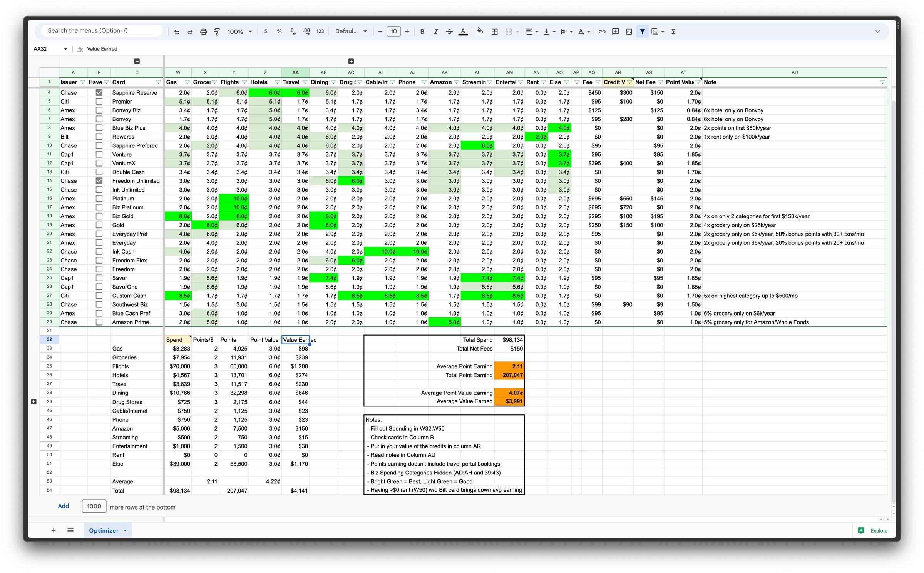Open the Issuer column filter dropdown
Image resolution: width=924 pixels, height=573 pixels.
83,82
